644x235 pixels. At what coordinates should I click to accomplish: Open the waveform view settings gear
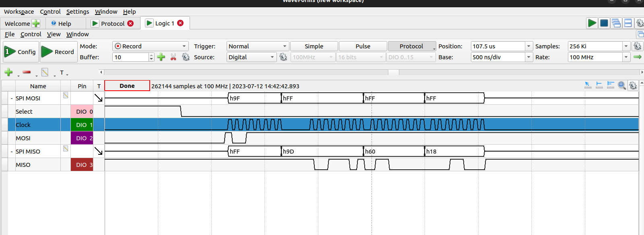[x=633, y=85]
